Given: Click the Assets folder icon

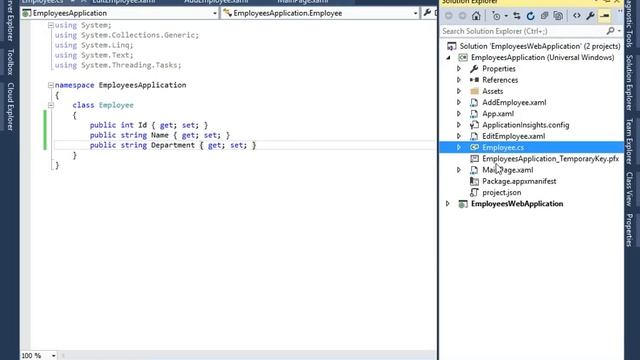Looking at the screenshot, I should [474, 91].
